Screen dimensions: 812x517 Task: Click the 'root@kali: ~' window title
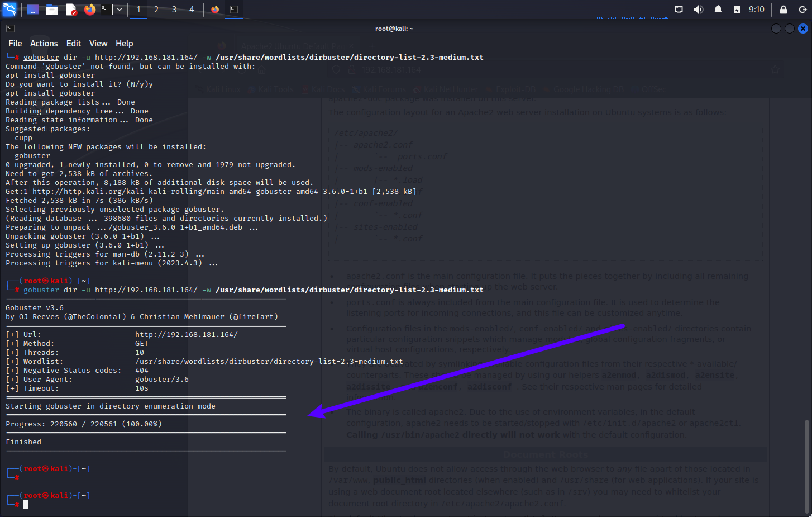click(394, 29)
